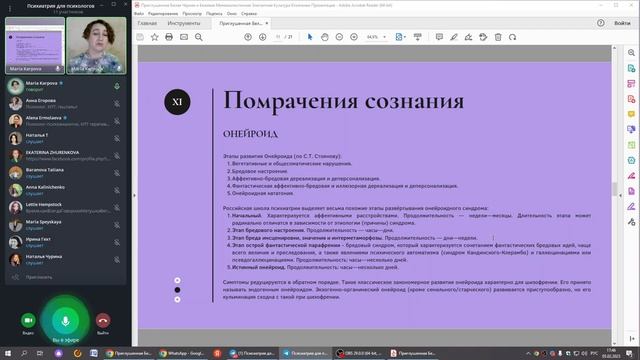This screenshot has width=640, height=360.
Task: Click the Войти sign-in button
Action: 622,23
